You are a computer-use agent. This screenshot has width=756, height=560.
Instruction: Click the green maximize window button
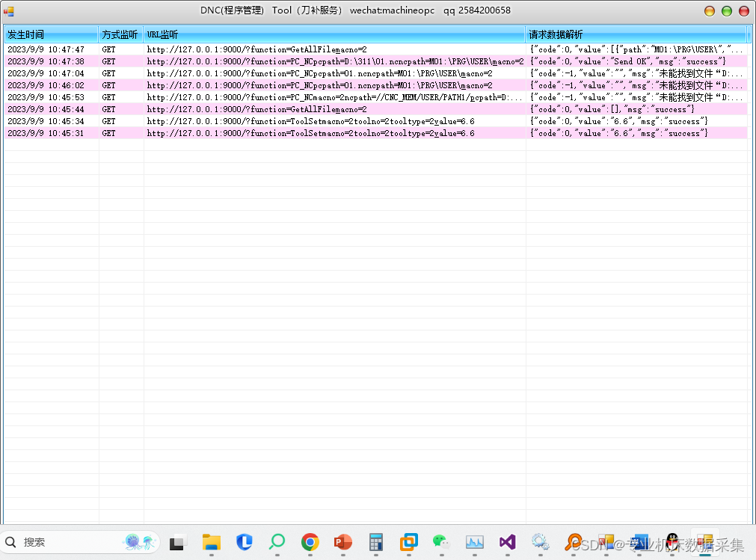point(727,11)
